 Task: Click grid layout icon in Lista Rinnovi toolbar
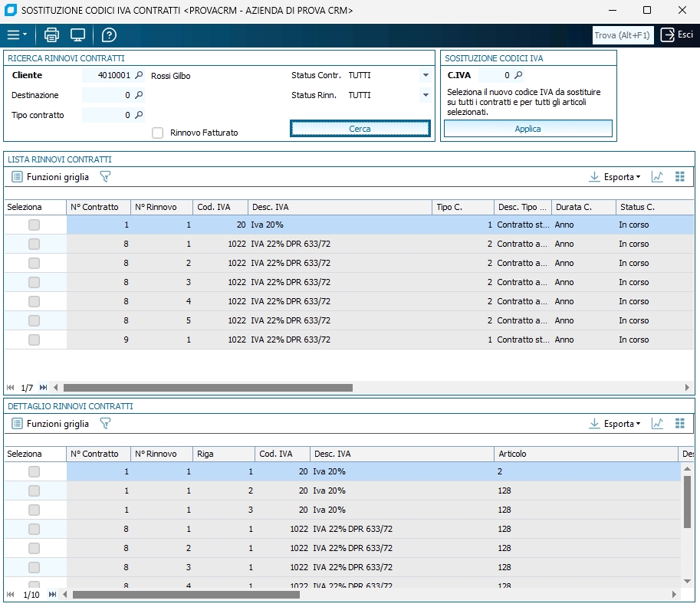tap(679, 177)
